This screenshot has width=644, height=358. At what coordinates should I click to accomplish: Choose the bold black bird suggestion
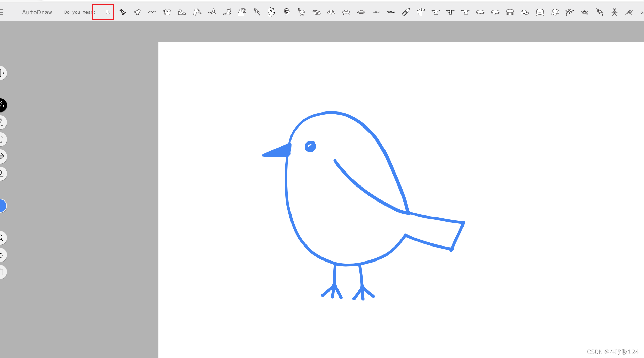(123, 12)
